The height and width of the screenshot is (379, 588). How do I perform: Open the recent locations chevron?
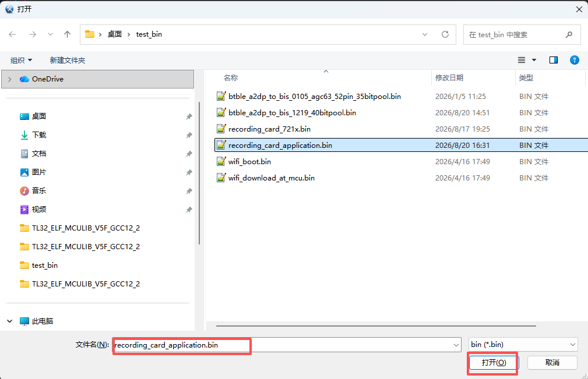[50, 34]
